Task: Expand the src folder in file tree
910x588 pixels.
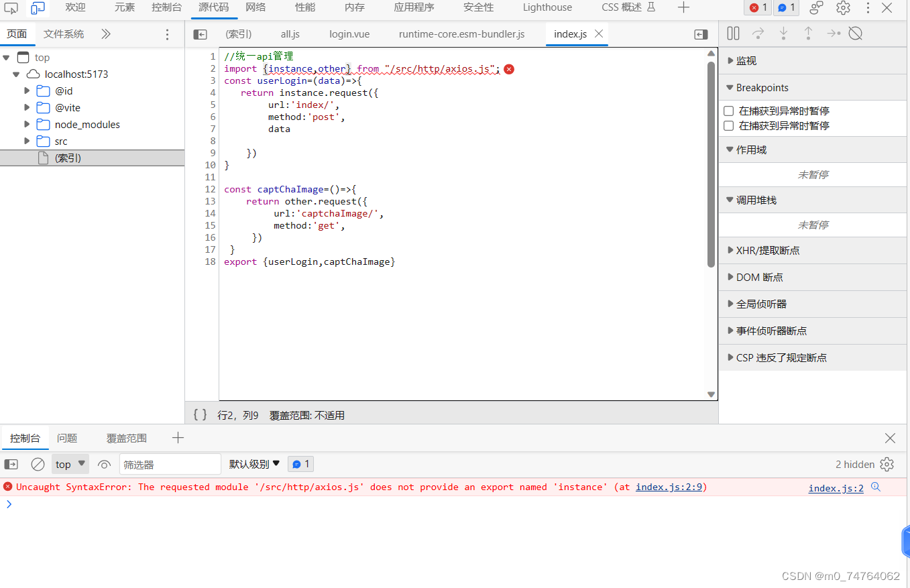Action: 27,141
